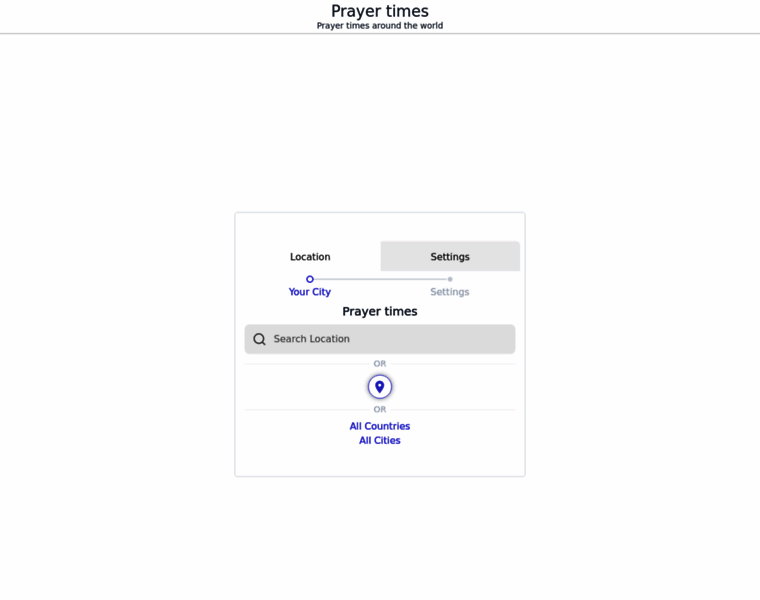This screenshot has height=600, width=760.
Task: Click the search magnifier icon
Action: coord(259,339)
